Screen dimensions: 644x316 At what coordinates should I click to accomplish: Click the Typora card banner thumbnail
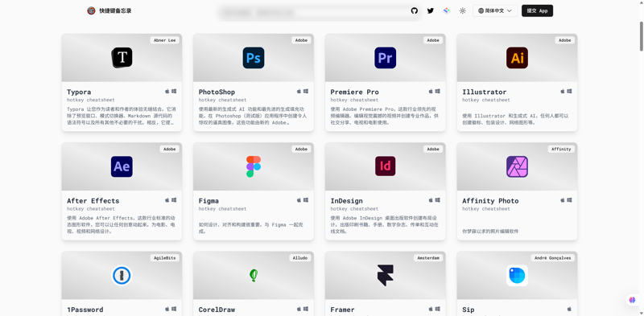point(122,57)
